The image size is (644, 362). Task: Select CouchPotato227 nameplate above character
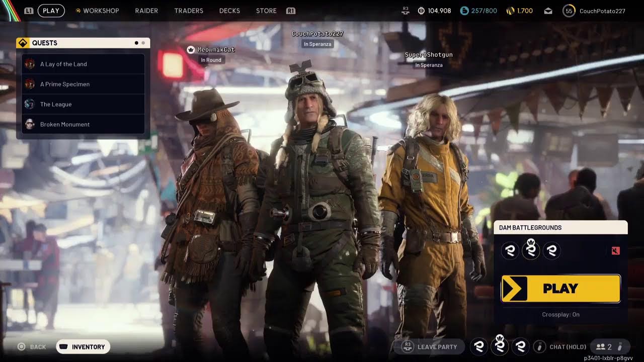(x=317, y=34)
